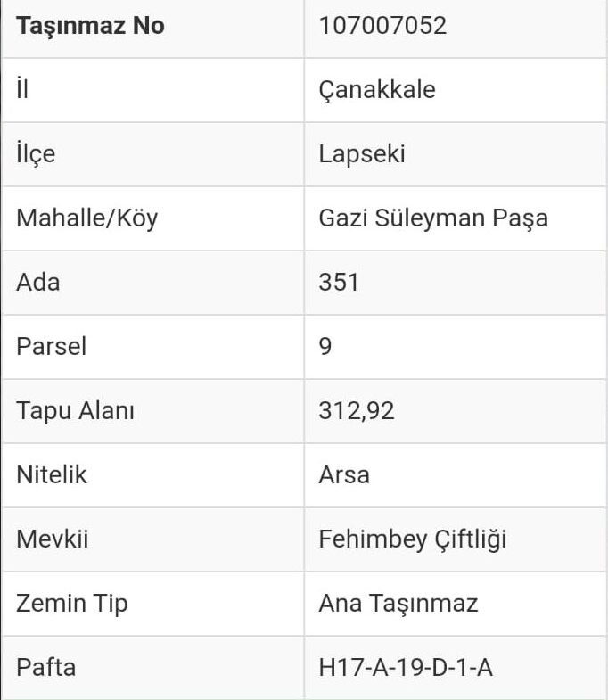The height and width of the screenshot is (700, 608).
Task: Click the Nitelik label cell
Action: point(52,474)
